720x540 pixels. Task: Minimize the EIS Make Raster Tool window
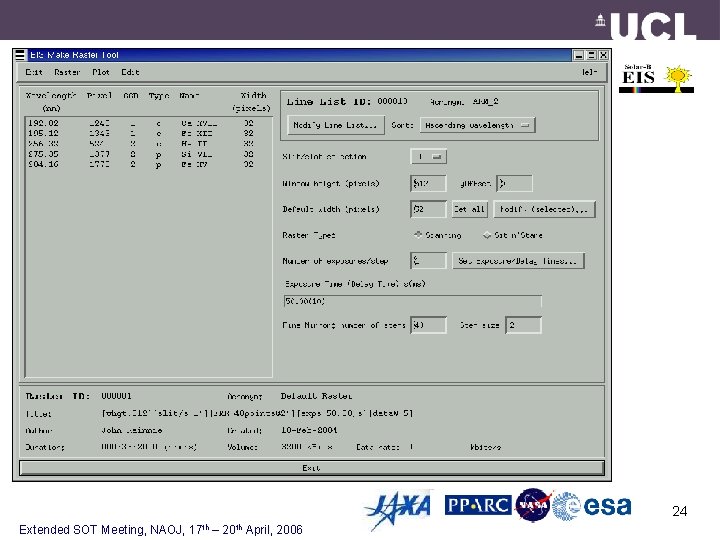click(x=579, y=55)
